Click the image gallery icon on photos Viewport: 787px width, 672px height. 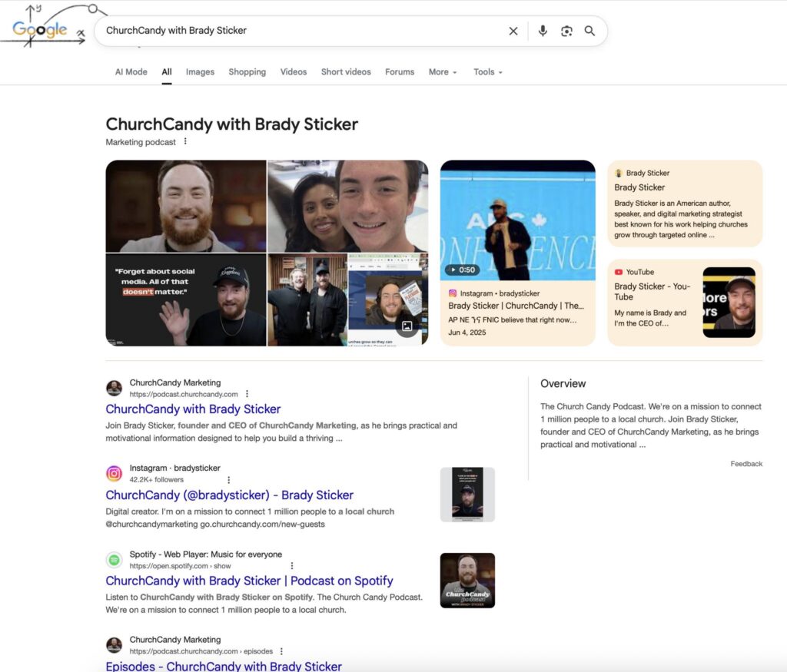pyautogui.click(x=407, y=326)
